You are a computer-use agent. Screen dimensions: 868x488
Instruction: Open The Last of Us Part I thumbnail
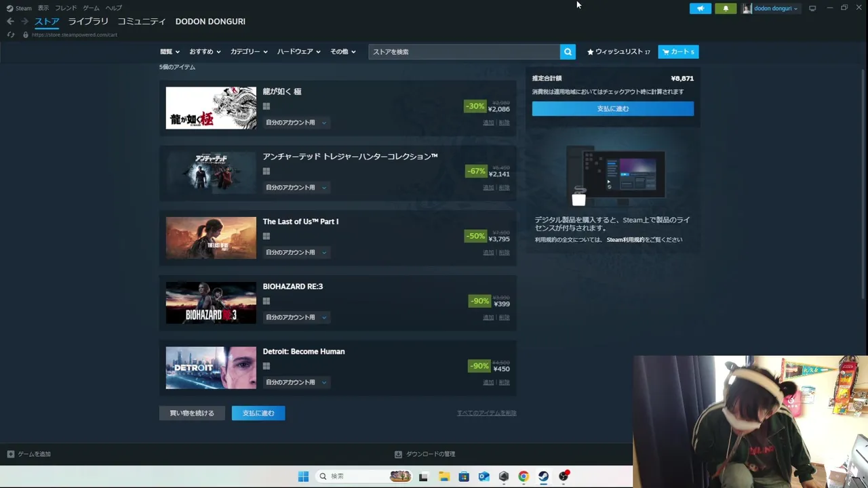coord(211,238)
